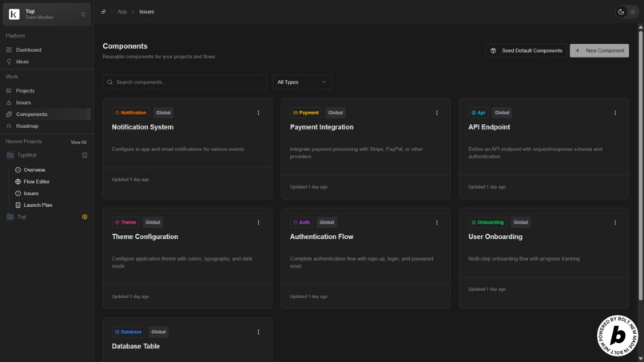Open Dashboard in the sidebar
Image resolution: width=644 pixels, height=362 pixels.
tap(28, 50)
